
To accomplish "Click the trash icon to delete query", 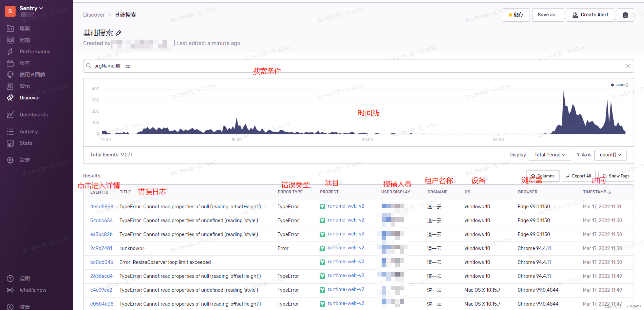I will coord(625,15).
